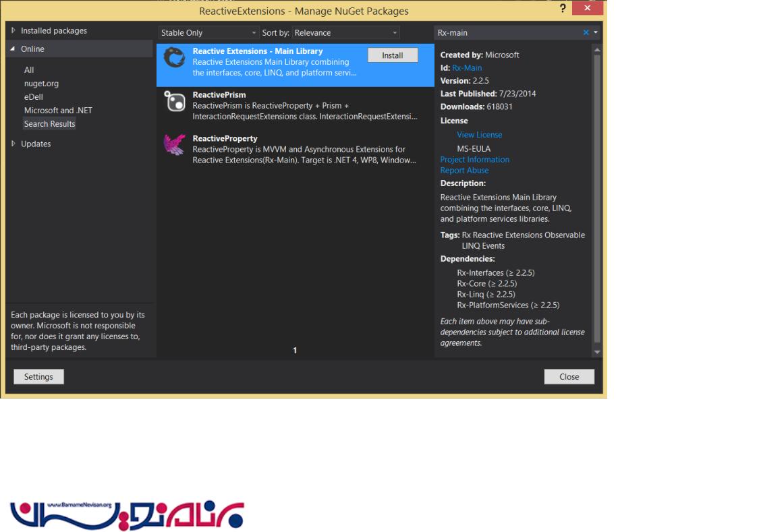Select the Reactive Extensions - Main Library title
759x532 pixels.
pos(258,51)
